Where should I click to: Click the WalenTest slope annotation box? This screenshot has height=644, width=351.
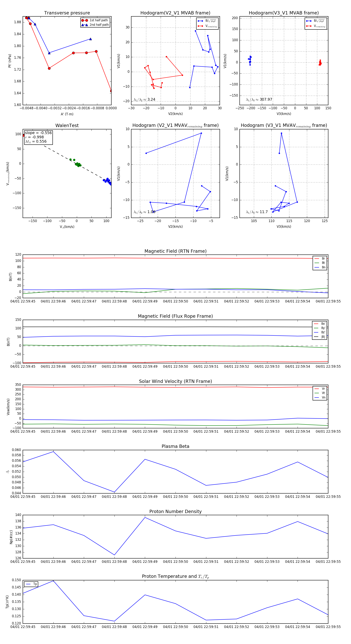38,137
